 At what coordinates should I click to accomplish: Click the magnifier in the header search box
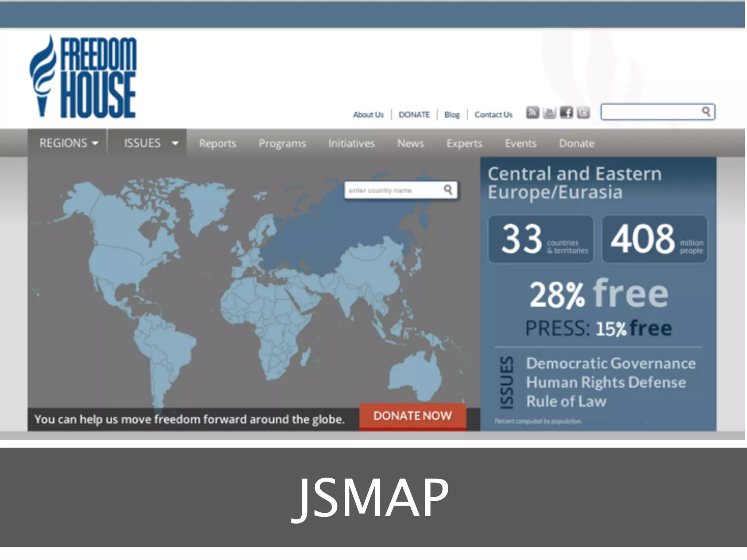[x=706, y=112]
